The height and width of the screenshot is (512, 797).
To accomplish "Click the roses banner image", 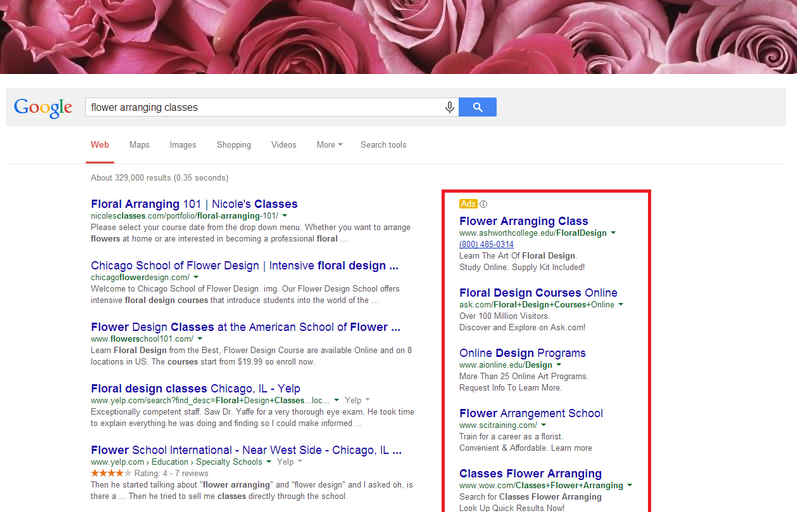I will coord(398,37).
